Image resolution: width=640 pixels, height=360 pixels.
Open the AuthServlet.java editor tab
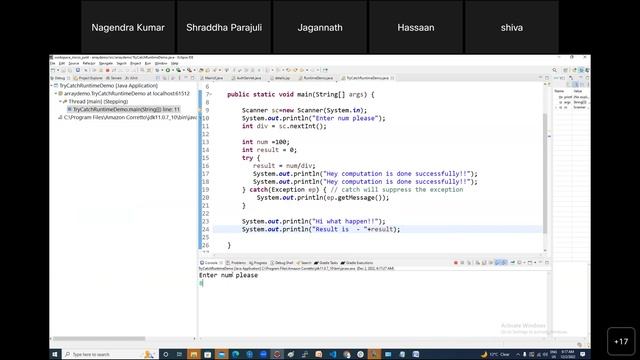click(x=246, y=78)
